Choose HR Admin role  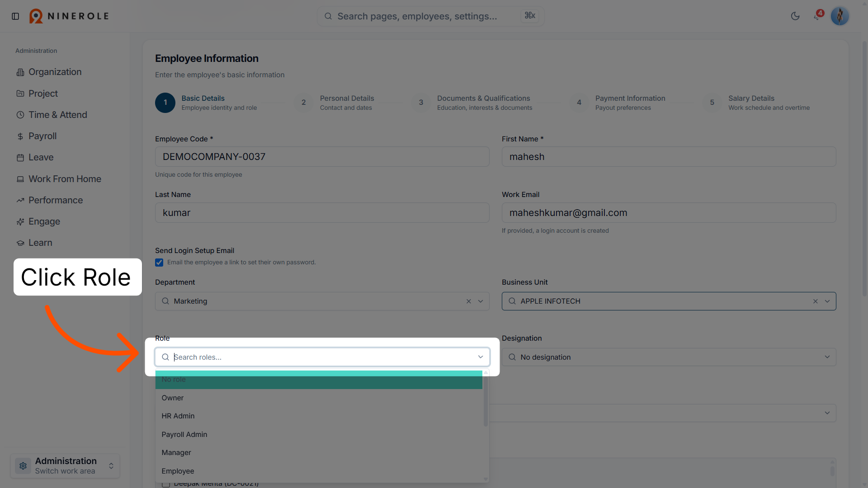(x=319, y=416)
